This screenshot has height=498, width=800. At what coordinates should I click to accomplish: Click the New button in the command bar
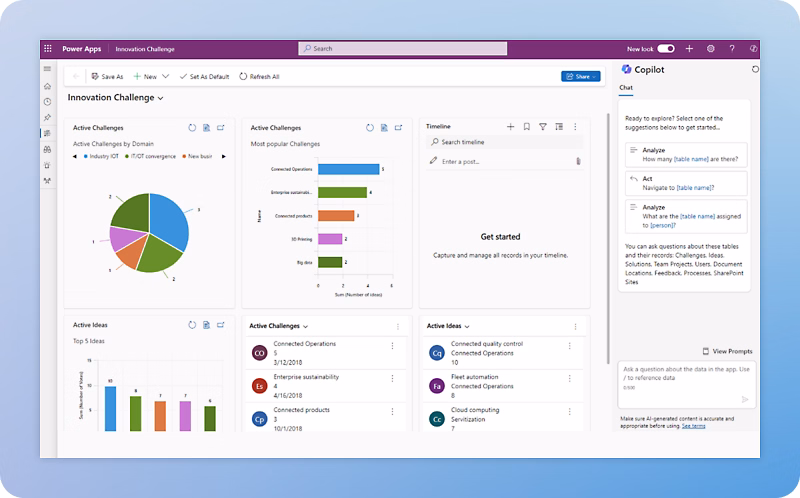pos(145,77)
